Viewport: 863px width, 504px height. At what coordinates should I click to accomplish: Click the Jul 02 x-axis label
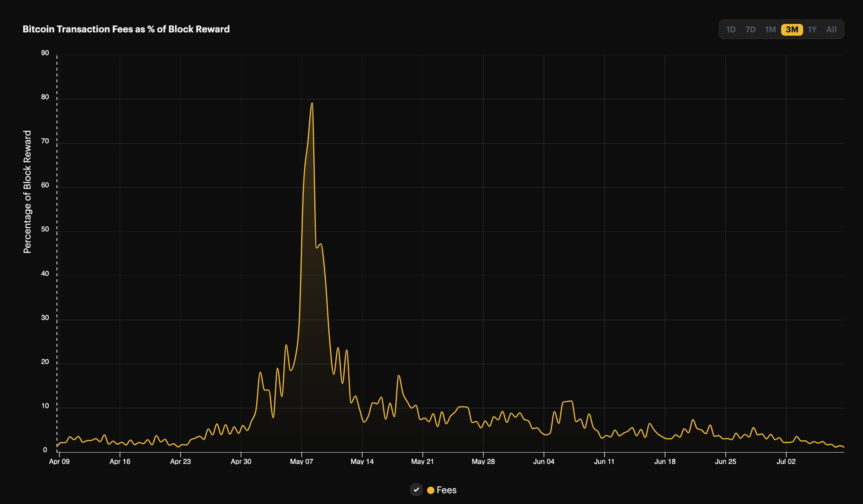coord(786,462)
